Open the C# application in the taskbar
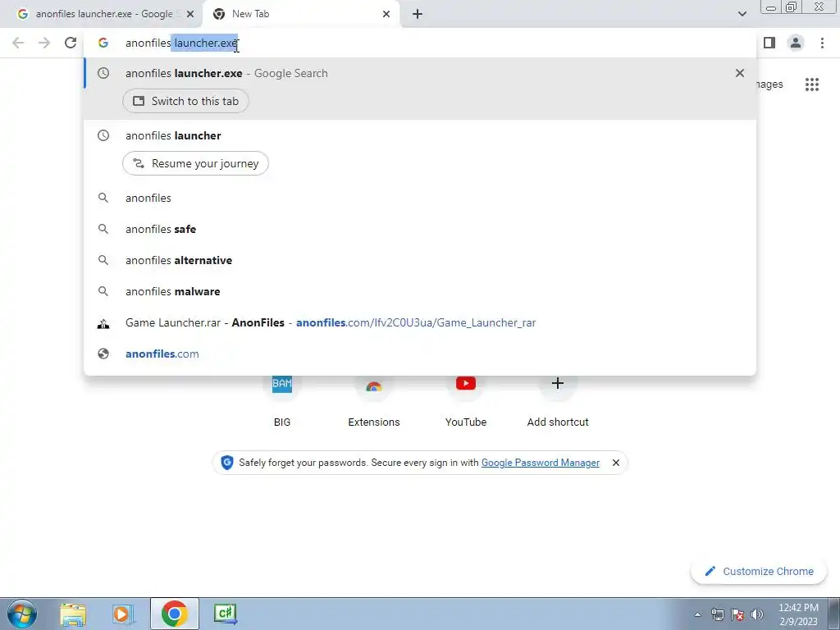840x630 pixels. click(225, 614)
